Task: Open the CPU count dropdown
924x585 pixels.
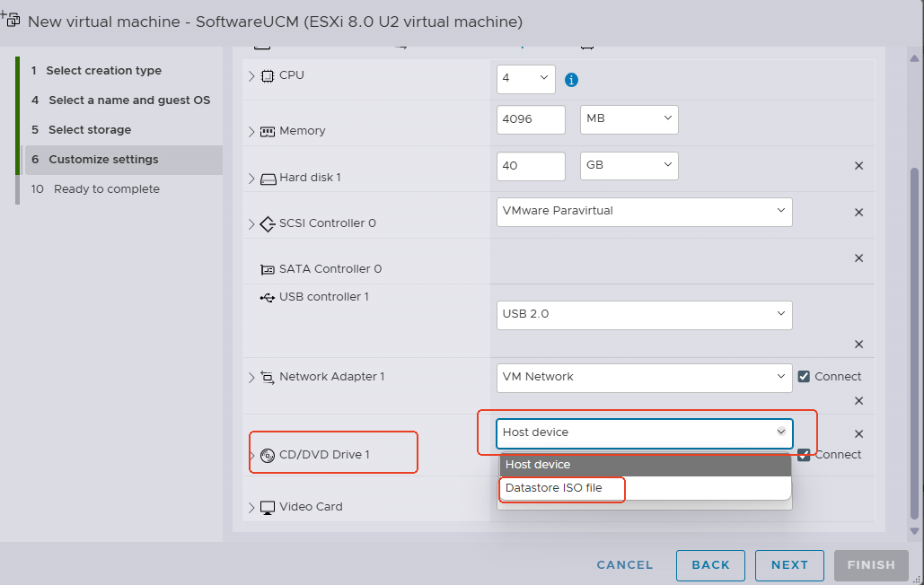Action: click(x=525, y=79)
